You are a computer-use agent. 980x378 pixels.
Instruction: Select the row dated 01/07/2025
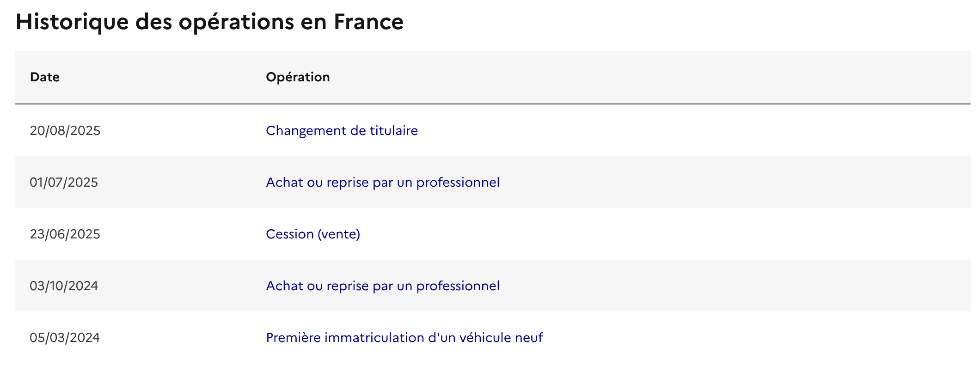coord(490,183)
